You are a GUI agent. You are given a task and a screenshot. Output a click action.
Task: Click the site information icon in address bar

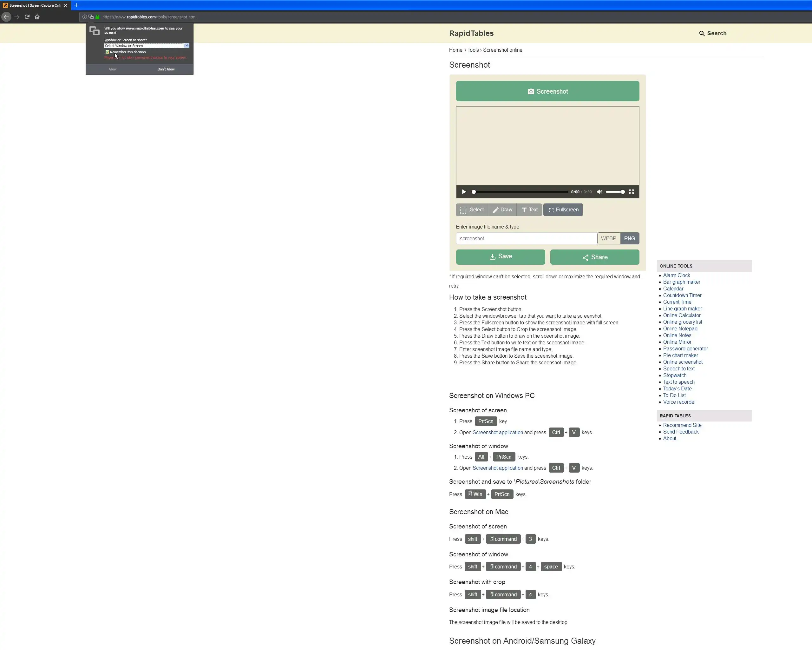pyautogui.click(x=85, y=17)
